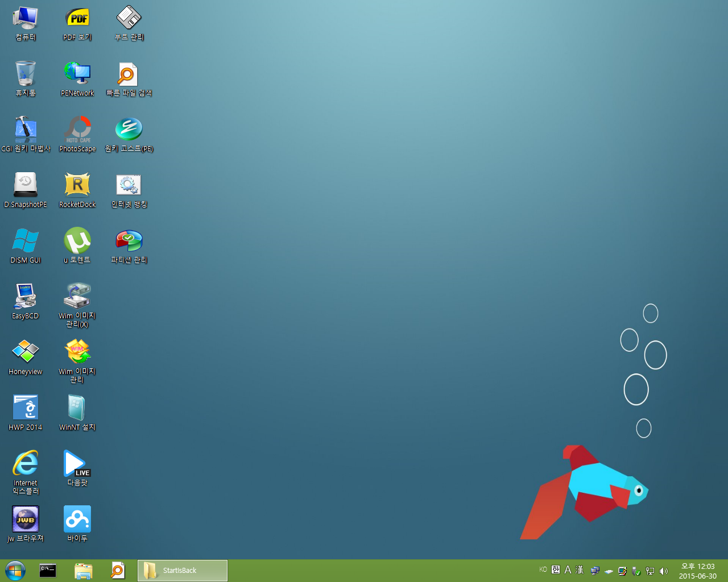Open 빠른 파일 검색 shortcut

pyautogui.click(x=129, y=79)
